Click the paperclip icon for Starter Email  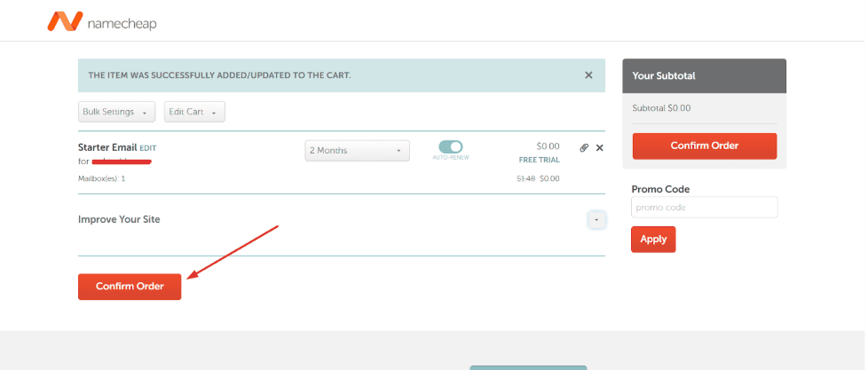[583, 147]
